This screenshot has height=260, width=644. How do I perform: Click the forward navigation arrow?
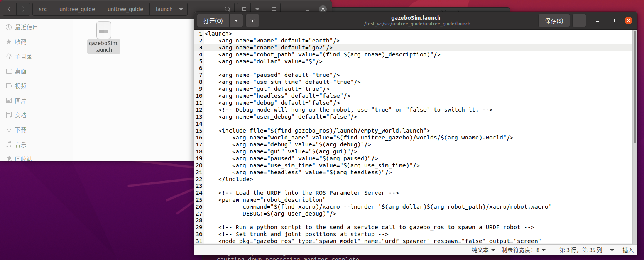[23, 9]
